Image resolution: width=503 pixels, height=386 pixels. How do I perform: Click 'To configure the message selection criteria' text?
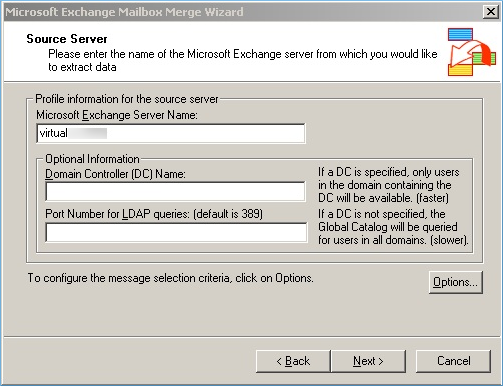point(170,278)
